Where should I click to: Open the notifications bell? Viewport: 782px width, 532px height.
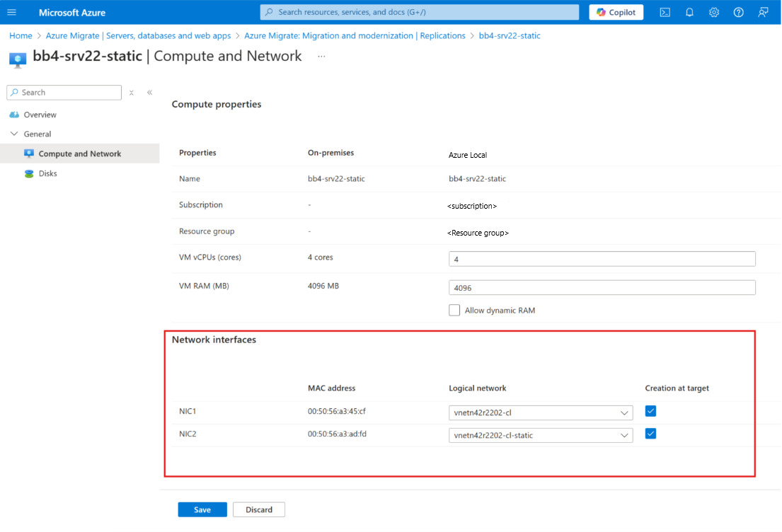pos(689,13)
